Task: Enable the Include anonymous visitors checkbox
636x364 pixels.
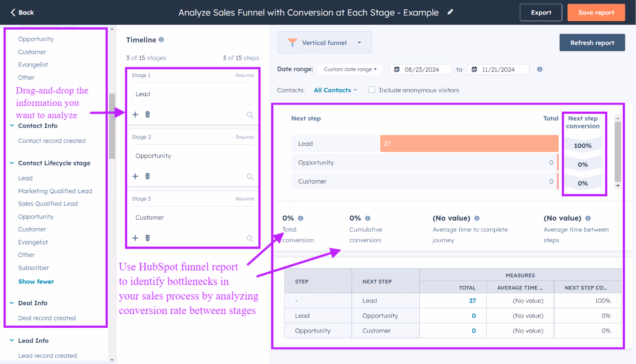Action: tap(371, 90)
